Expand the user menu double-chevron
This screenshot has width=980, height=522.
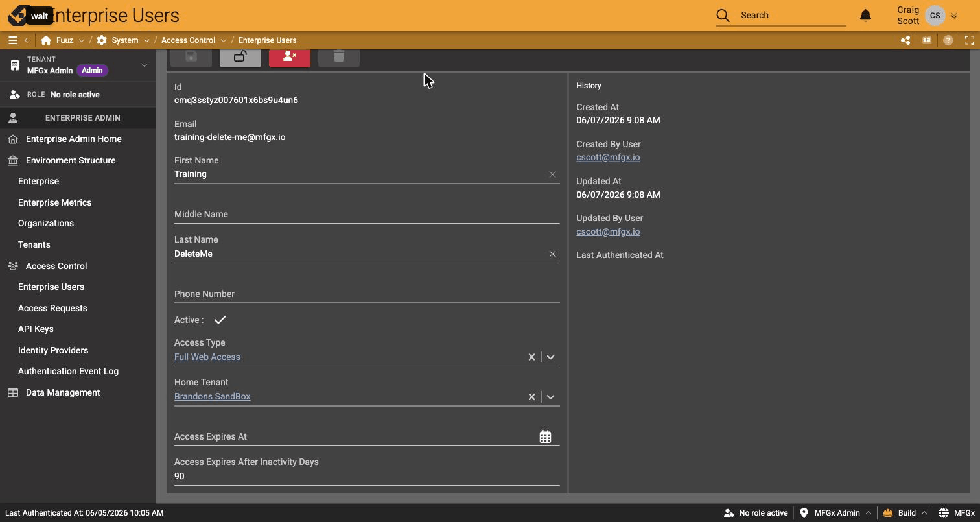(x=954, y=16)
